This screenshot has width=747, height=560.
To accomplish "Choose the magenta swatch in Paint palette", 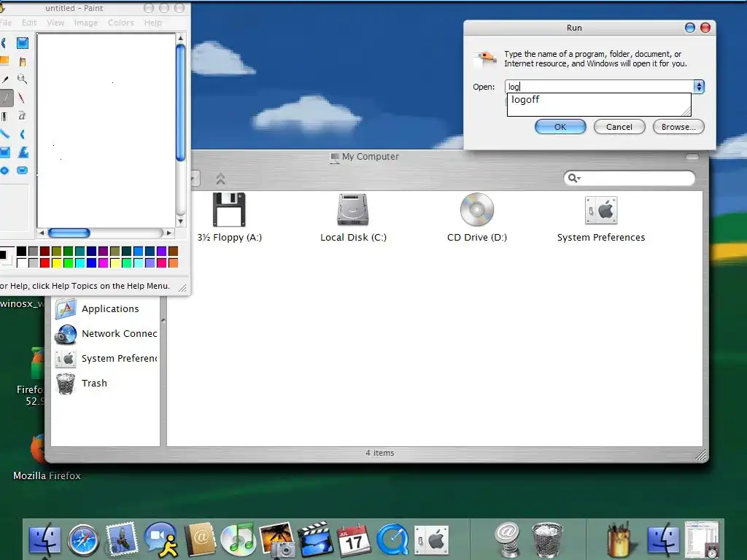I will tap(104, 262).
